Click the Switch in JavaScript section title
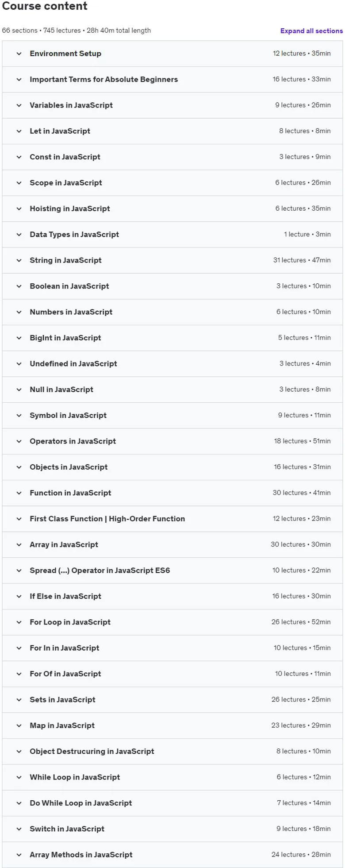 click(x=67, y=829)
